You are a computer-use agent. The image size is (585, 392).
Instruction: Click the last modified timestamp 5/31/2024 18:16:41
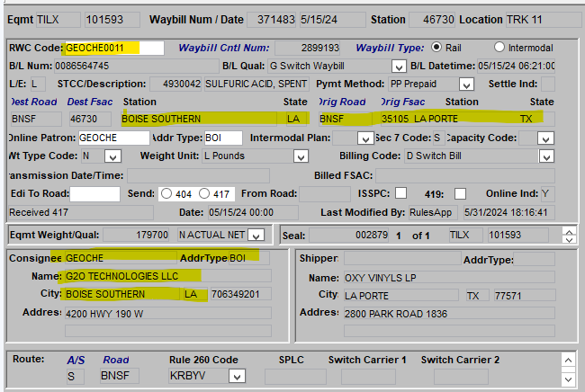point(508,212)
